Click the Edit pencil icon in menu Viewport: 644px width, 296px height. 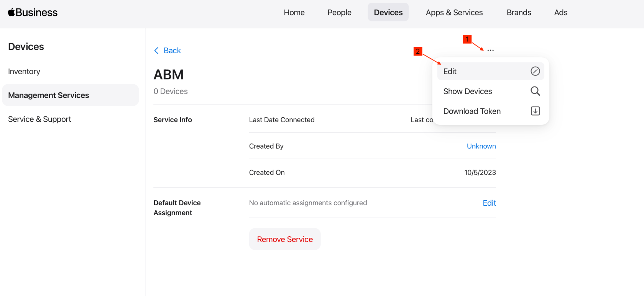[x=535, y=71]
